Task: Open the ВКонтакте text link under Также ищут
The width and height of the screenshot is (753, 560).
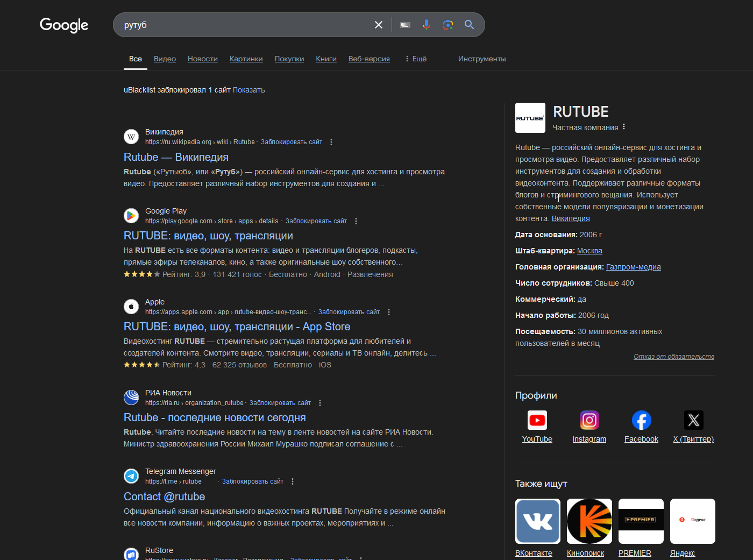Action: (x=534, y=553)
